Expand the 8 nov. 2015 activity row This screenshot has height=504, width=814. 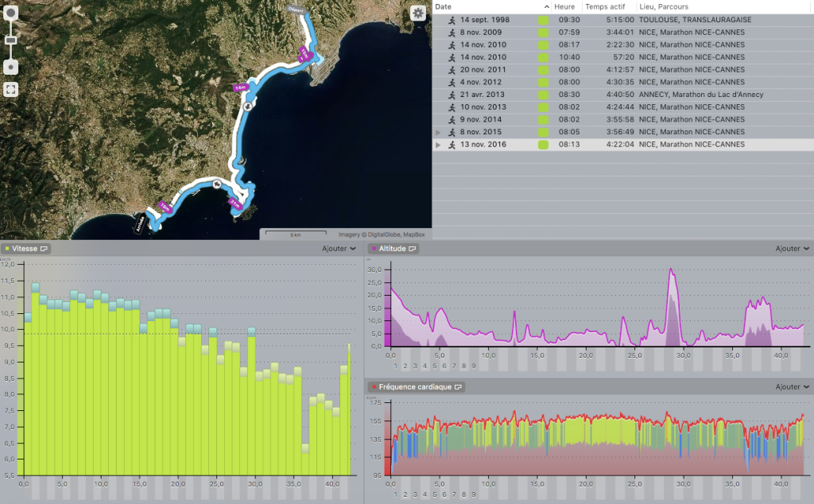[437, 132]
